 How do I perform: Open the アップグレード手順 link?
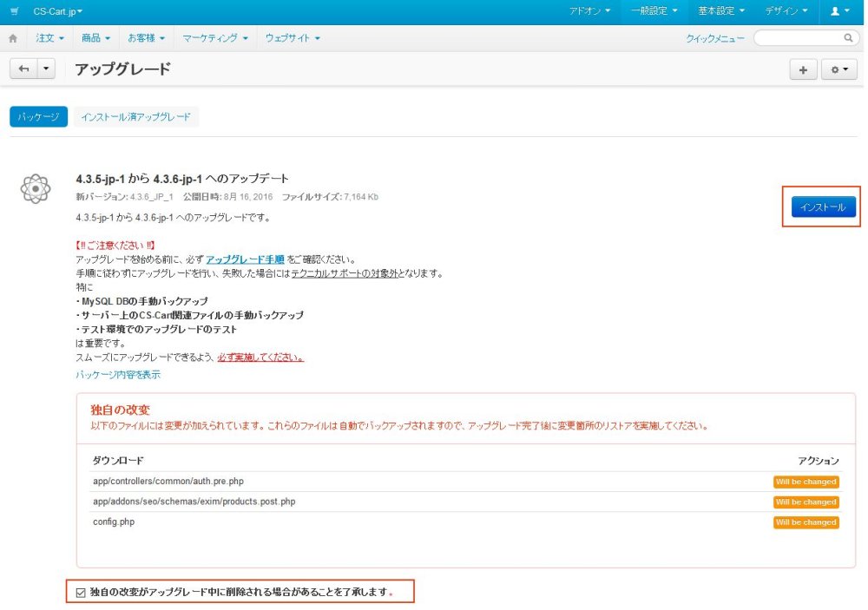(x=246, y=259)
